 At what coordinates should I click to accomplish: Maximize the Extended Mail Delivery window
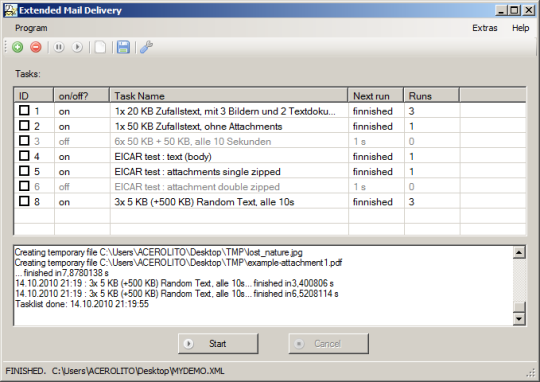515,10
